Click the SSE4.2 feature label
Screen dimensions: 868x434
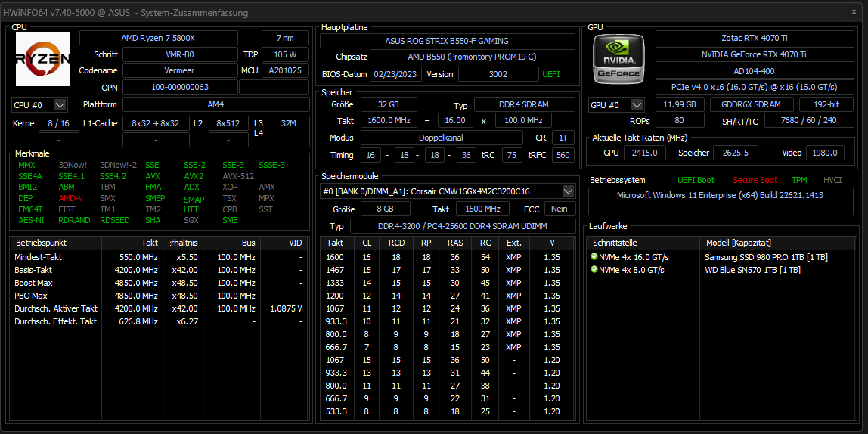[x=113, y=176]
